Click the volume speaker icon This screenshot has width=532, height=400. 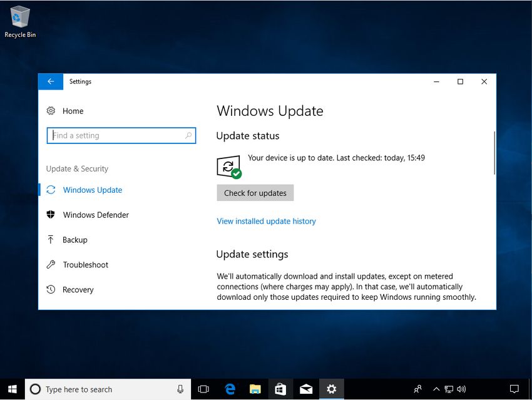click(461, 389)
